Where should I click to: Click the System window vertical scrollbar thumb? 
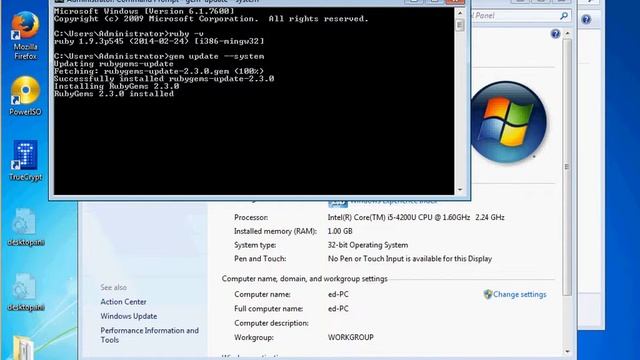pyautogui.click(x=567, y=167)
